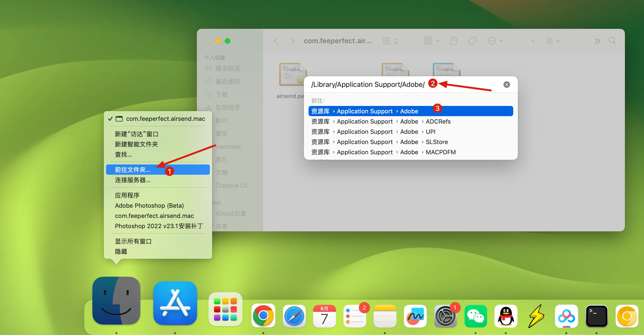Open Finder from the Dock

click(116, 301)
